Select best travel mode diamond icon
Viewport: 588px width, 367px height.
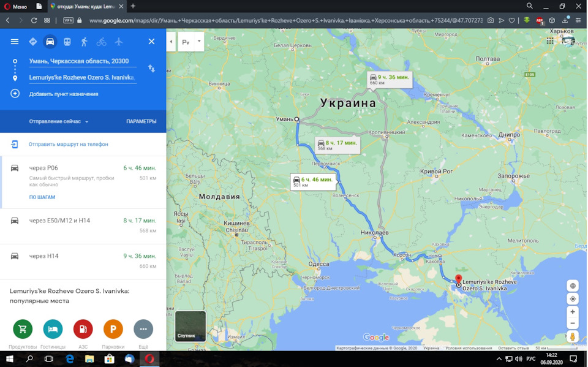click(33, 42)
